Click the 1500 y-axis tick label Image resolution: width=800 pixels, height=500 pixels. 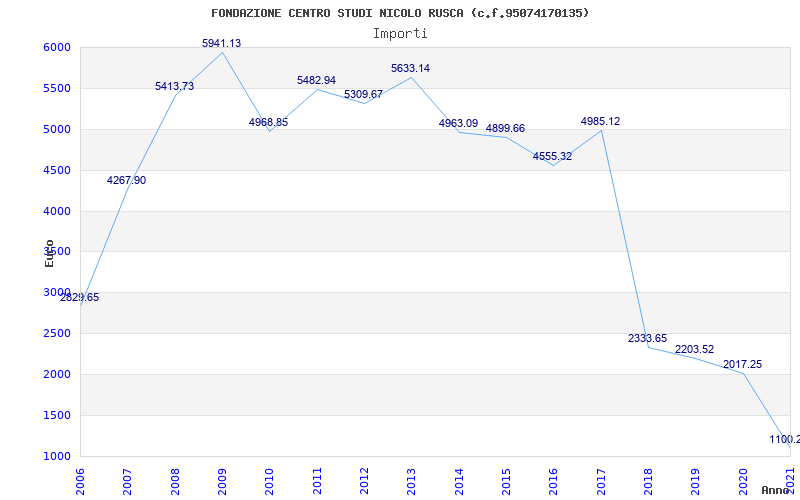[x=59, y=415]
